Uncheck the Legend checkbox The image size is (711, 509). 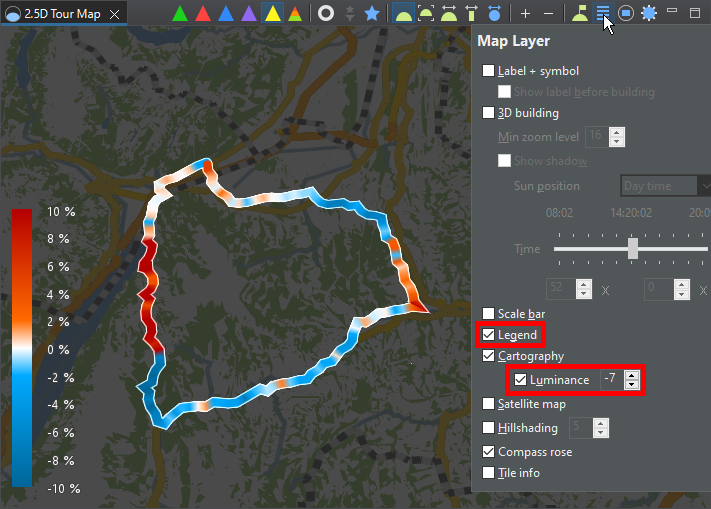click(488, 334)
